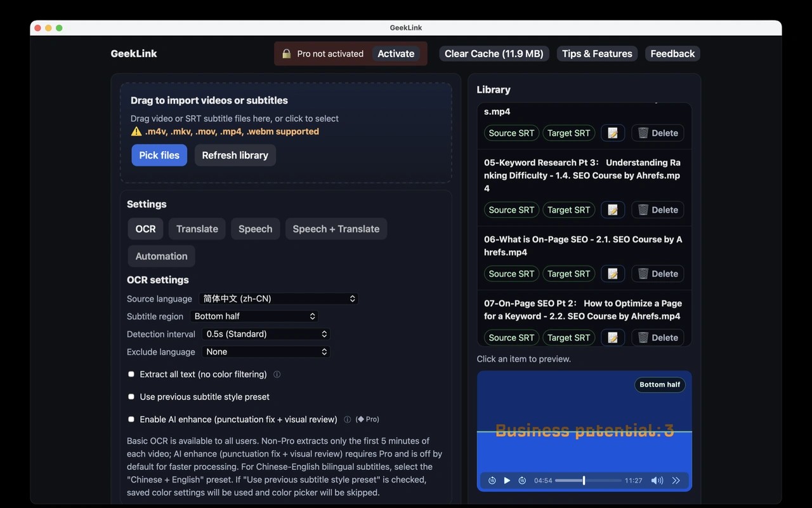Click info icon beside Extract all text
This screenshot has width=812, height=508.
[277, 375]
